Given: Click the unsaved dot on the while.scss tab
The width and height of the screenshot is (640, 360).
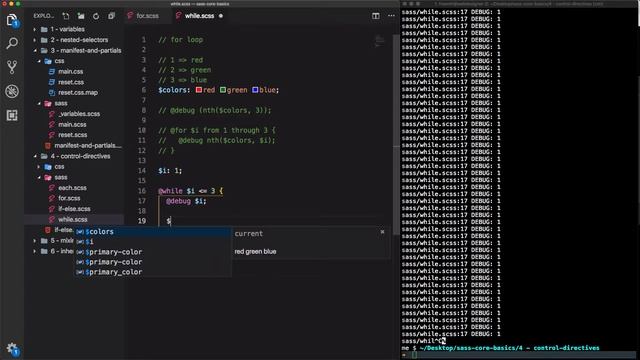Looking at the screenshot, I should [x=221, y=16].
